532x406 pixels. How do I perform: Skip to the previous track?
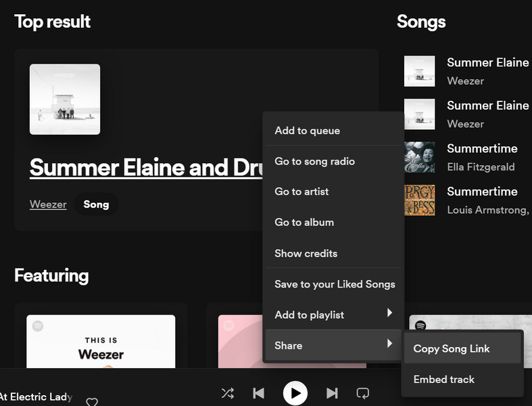258,393
